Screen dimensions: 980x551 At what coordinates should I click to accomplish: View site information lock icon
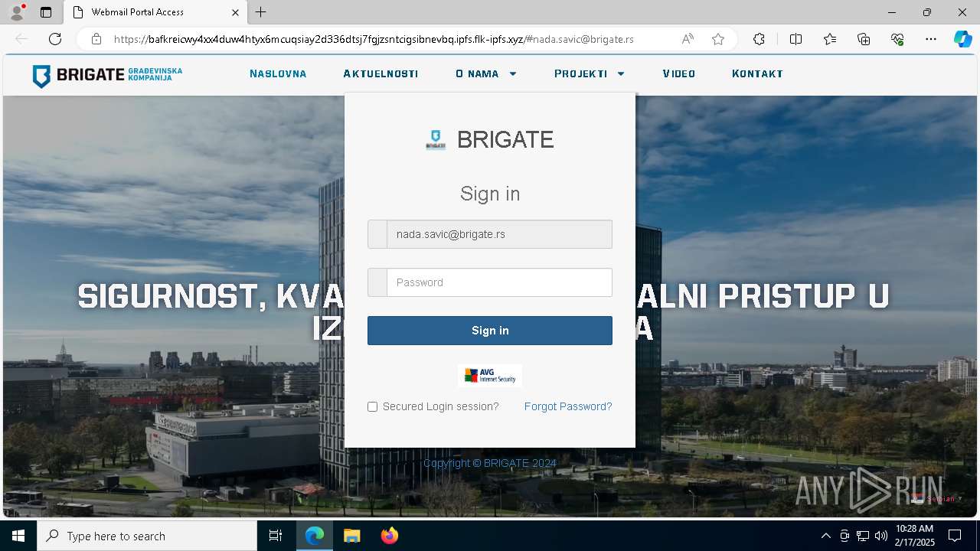coord(96,39)
